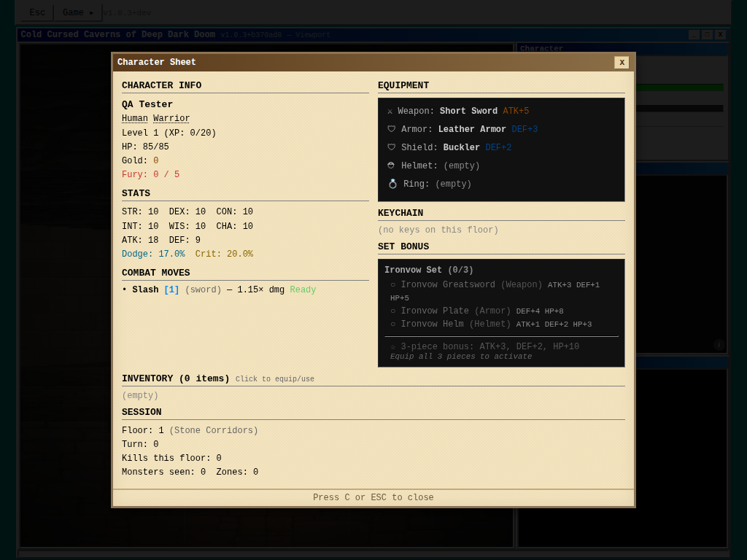Click the circle marker beside Ironvow Greatsword

coord(393,285)
